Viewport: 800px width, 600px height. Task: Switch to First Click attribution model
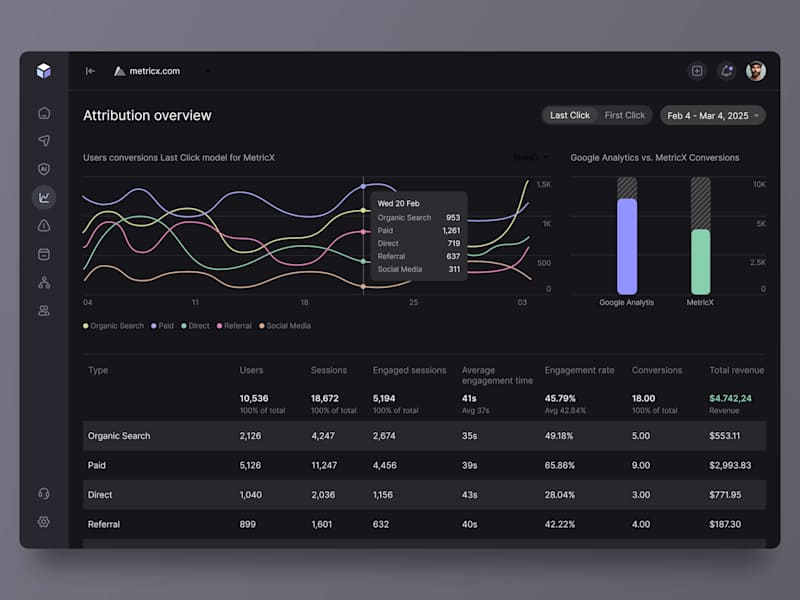click(x=624, y=115)
